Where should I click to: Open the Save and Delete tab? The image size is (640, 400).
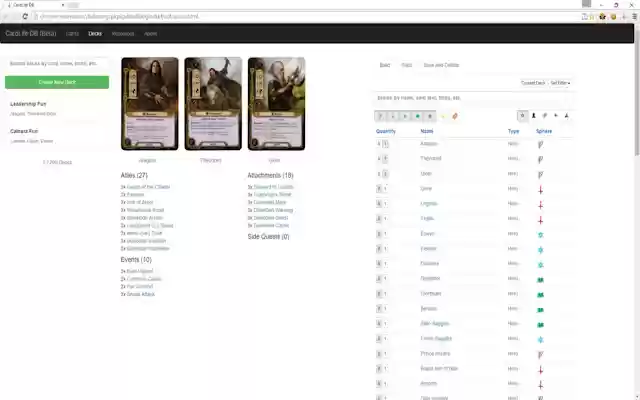pyautogui.click(x=441, y=65)
